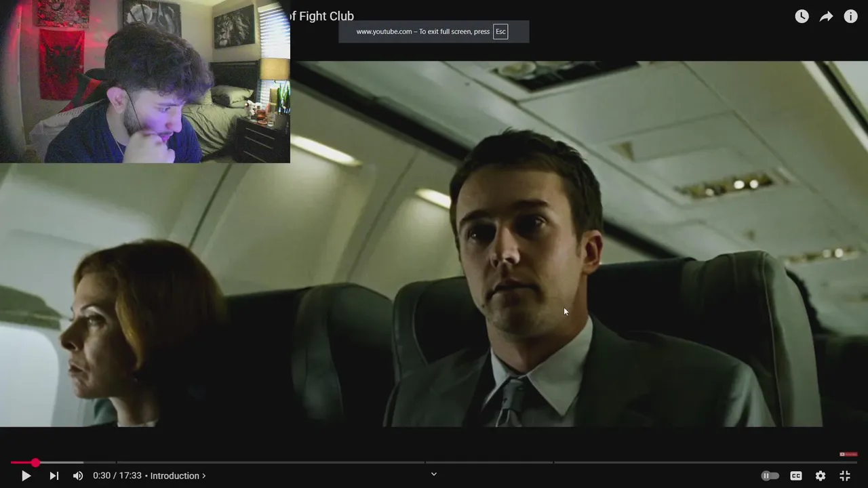Play the paused video
This screenshot has height=488, width=868.
click(26, 476)
